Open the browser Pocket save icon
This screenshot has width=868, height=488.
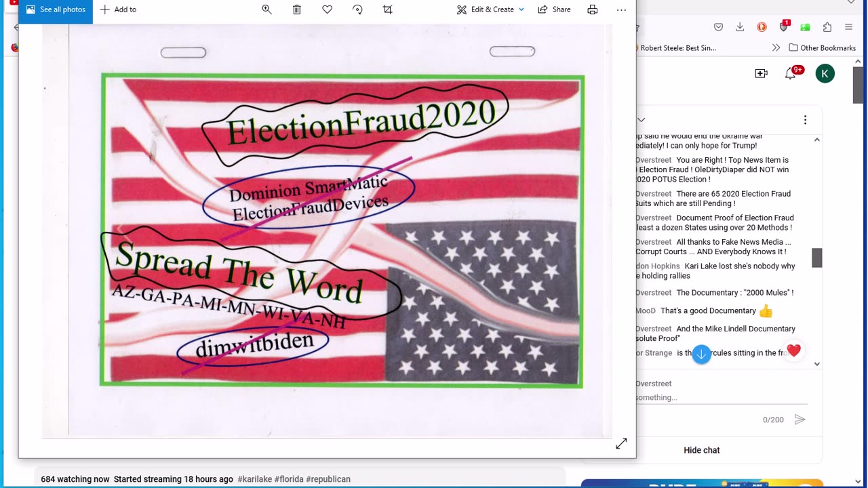tap(718, 27)
